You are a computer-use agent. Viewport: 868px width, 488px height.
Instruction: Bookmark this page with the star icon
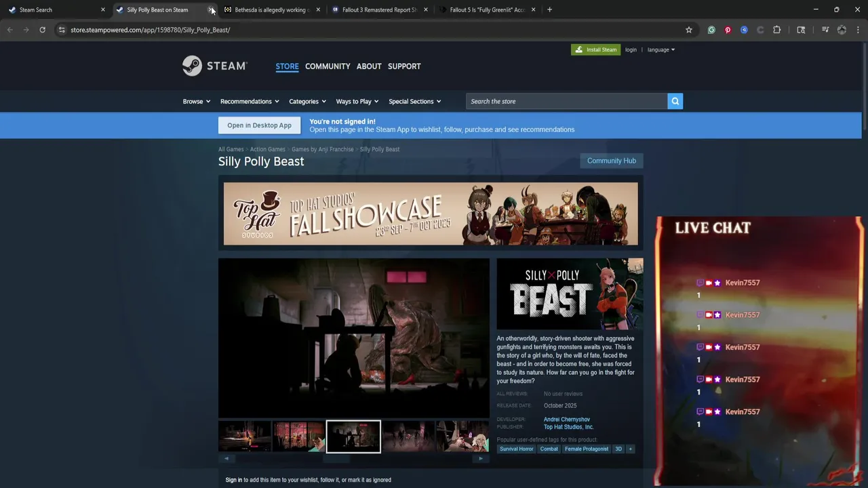[x=689, y=30]
